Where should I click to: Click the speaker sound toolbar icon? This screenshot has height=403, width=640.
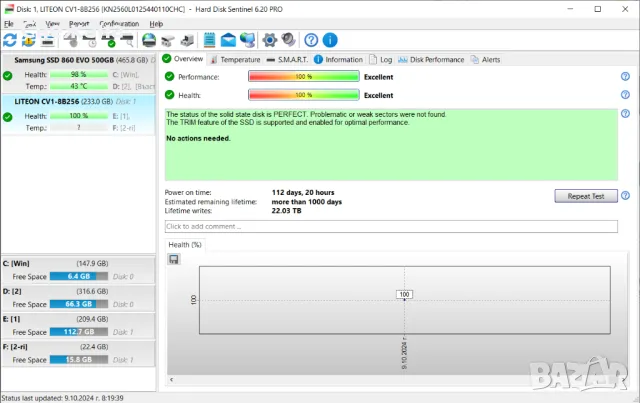click(288, 40)
